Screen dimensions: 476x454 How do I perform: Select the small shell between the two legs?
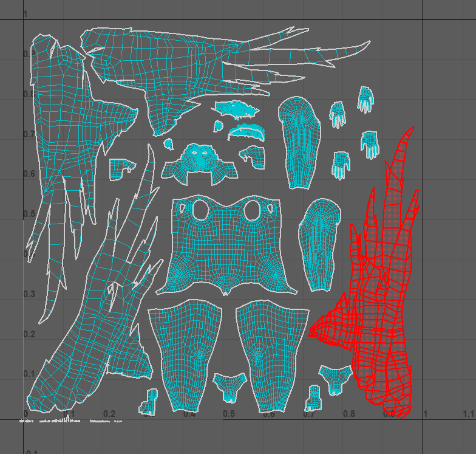click(229, 387)
